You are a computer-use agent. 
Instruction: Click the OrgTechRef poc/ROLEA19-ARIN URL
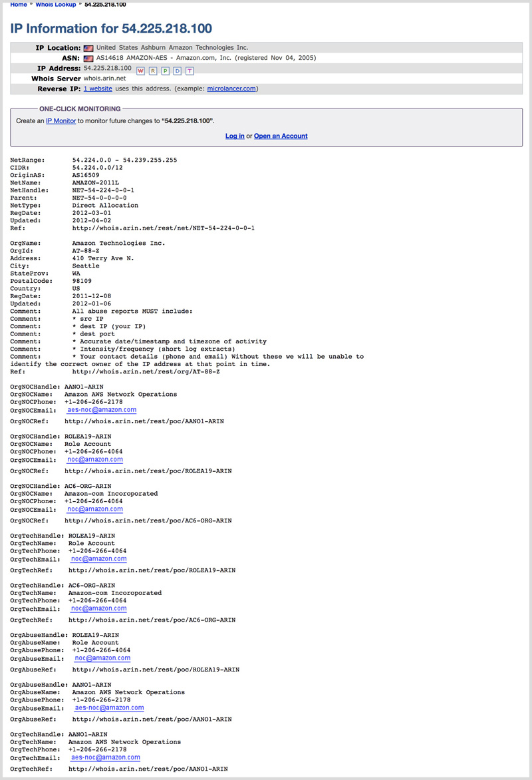(x=152, y=570)
